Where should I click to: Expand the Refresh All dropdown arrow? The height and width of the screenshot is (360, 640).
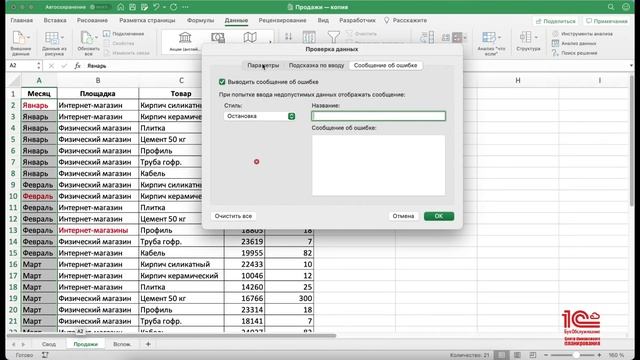point(96,38)
